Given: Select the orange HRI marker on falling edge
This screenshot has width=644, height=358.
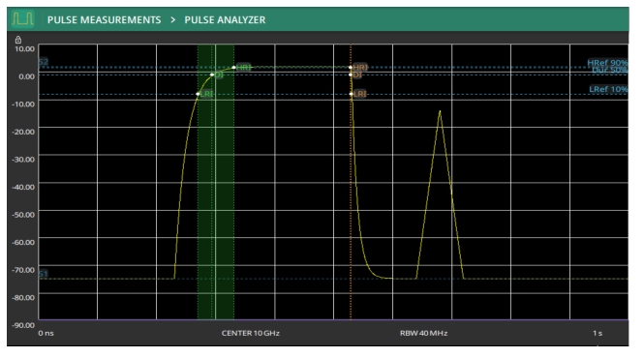Looking at the screenshot, I should point(360,67).
